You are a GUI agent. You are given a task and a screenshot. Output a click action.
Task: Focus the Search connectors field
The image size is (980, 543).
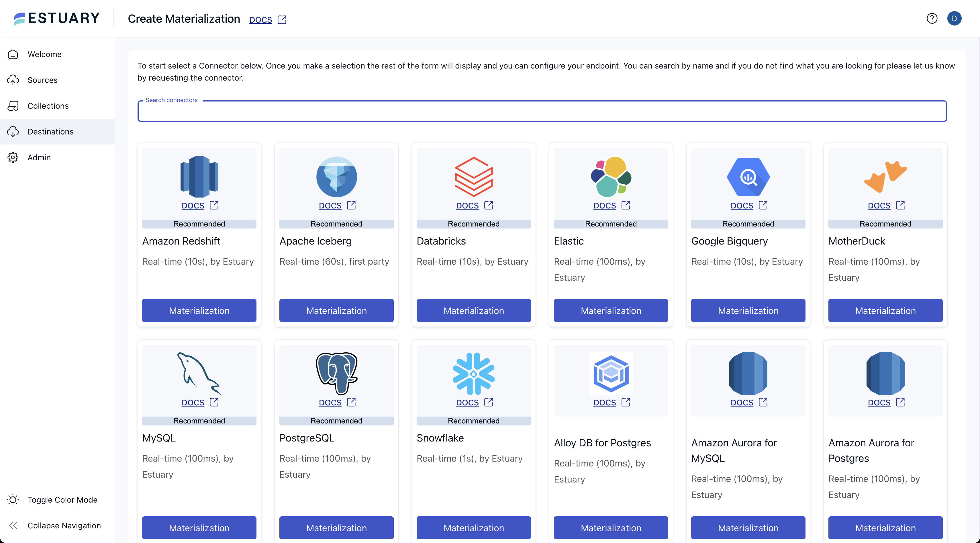(x=542, y=112)
